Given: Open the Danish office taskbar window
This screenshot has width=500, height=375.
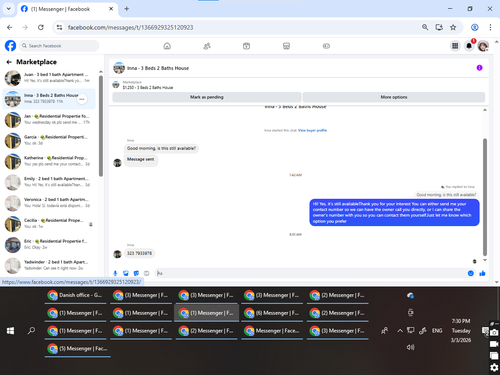Looking at the screenshot, I should point(75,295).
